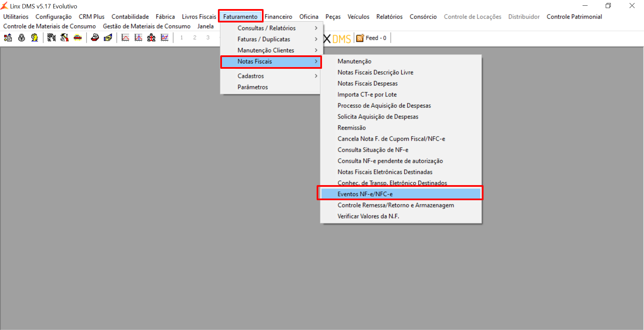Open Gestão de Materiais de Consumo menu
This screenshot has height=330, width=644.
click(147, 26)
